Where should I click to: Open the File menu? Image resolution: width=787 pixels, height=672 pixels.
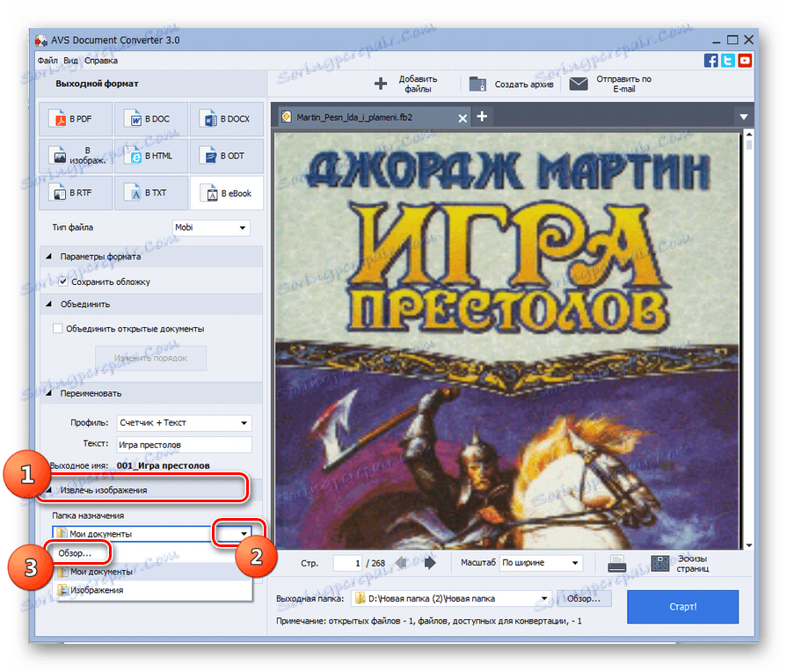47,61
